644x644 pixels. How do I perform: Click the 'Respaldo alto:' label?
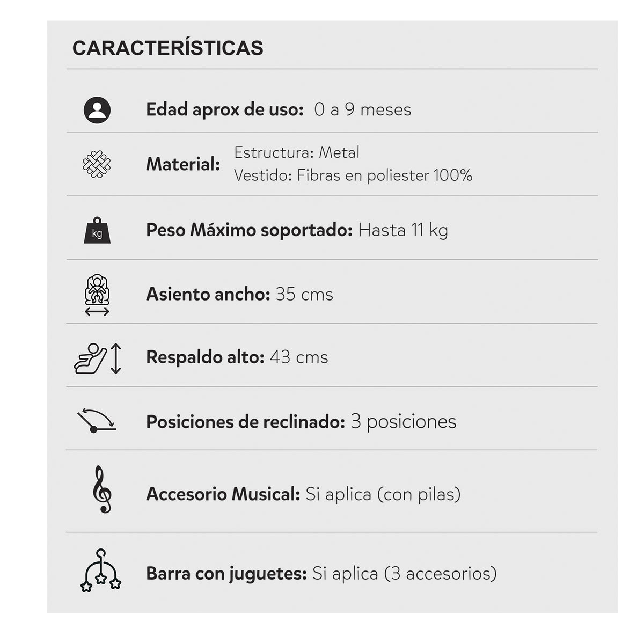pos(205,357)
